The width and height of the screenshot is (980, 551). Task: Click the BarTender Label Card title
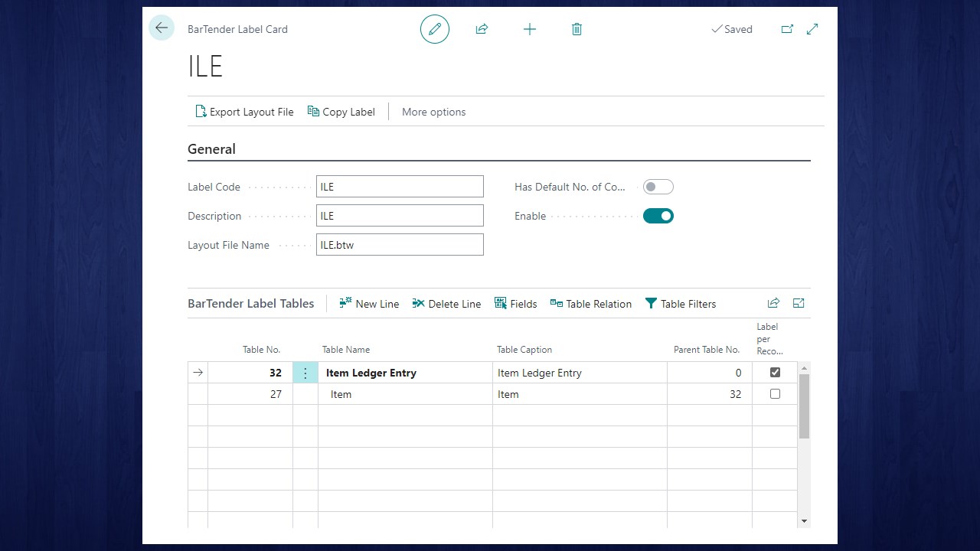point(237,29)
